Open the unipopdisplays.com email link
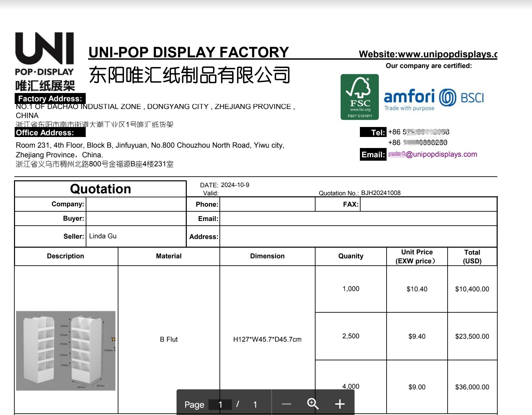This screenshot has width=532, height=415. pos(433,154)
